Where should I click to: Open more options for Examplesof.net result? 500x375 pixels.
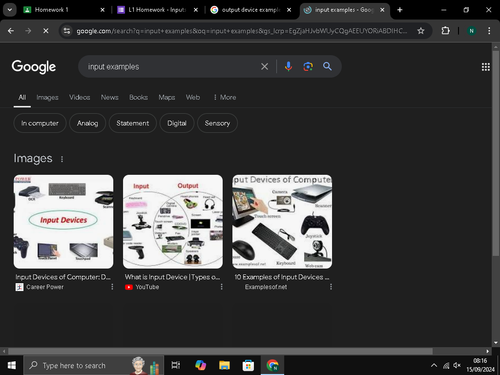pyautogui.click(x=331, y=287)
